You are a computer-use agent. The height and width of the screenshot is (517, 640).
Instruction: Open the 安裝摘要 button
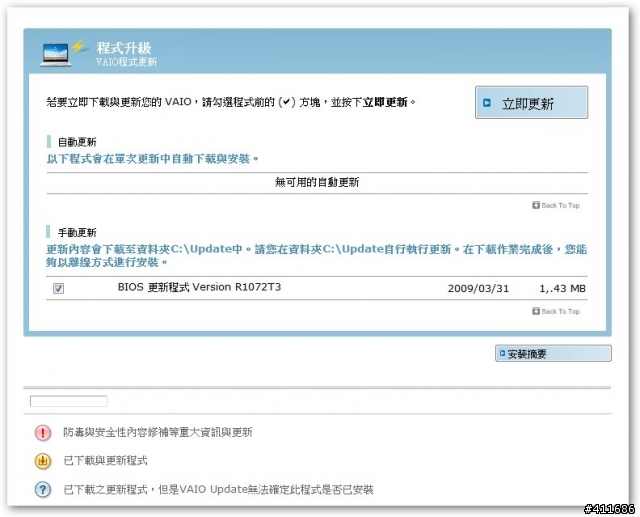(553, 353)
